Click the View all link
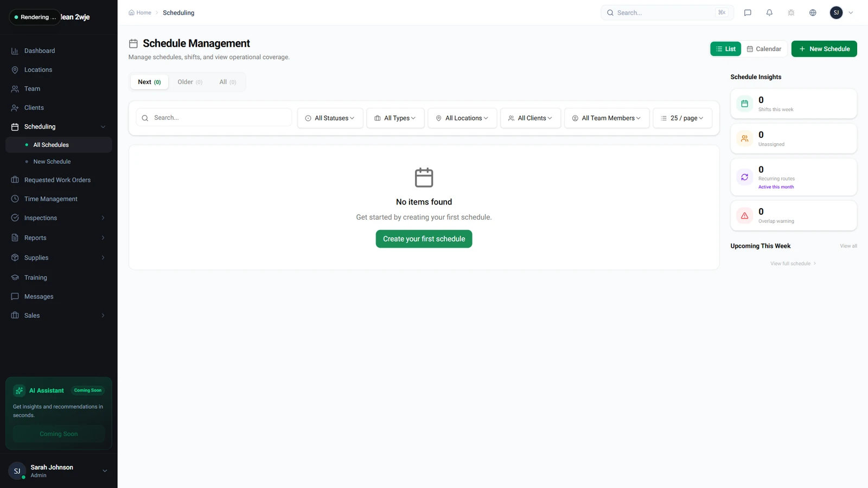 pos(848,246)
